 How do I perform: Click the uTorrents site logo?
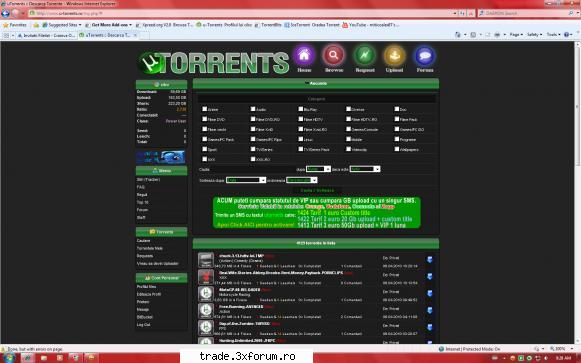tap(213, 62)
